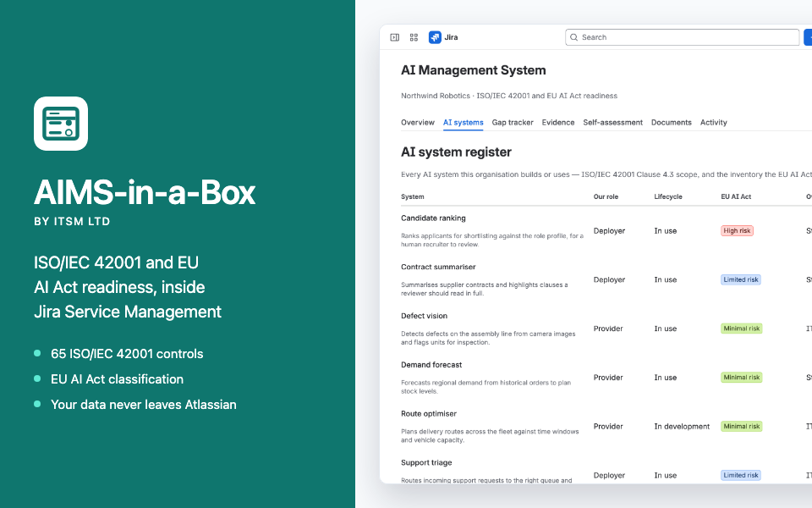Click the 65 ISO/IEC 42001 controls bullet
Viewport: 812px width, 508px height.
click(x=127, y=354)
